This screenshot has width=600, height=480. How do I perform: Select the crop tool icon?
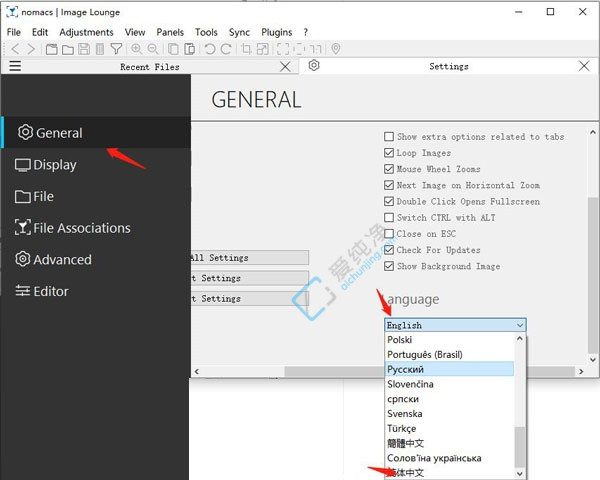246,49
